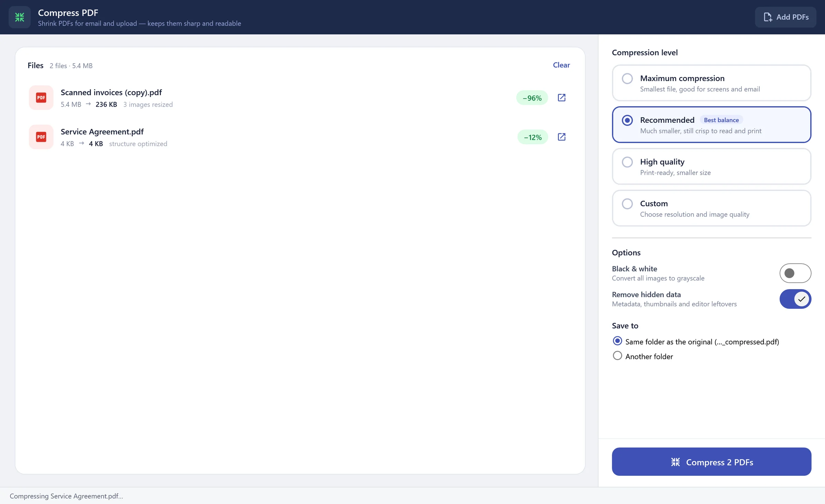Click the Best balance badge

point(721,120)
